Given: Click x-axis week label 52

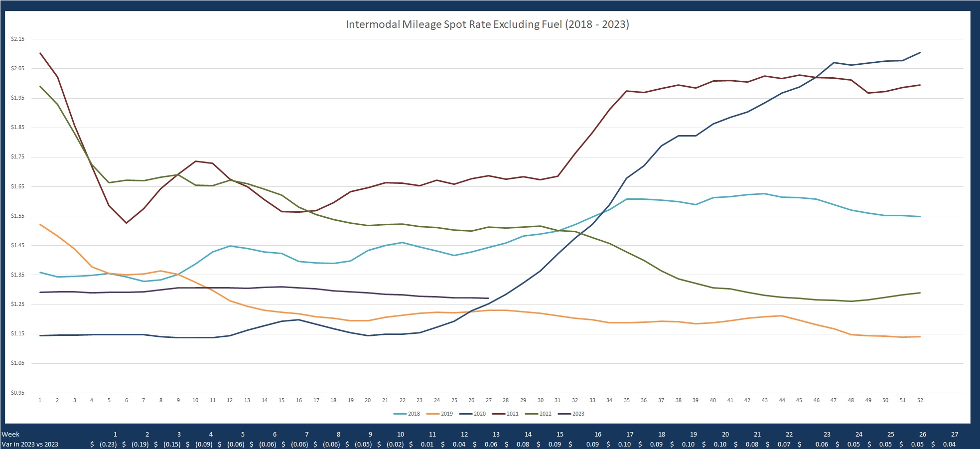Looking at the screenshot, I should click(920, 400).
